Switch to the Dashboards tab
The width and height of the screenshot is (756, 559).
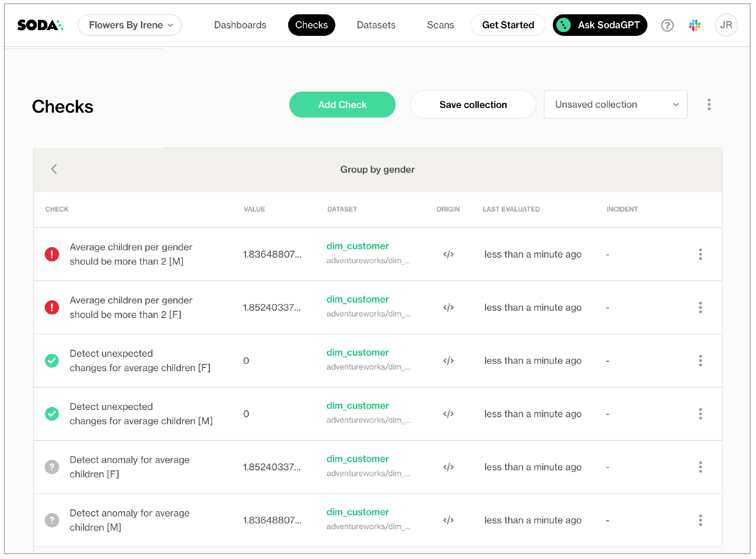tap(240, 25)
